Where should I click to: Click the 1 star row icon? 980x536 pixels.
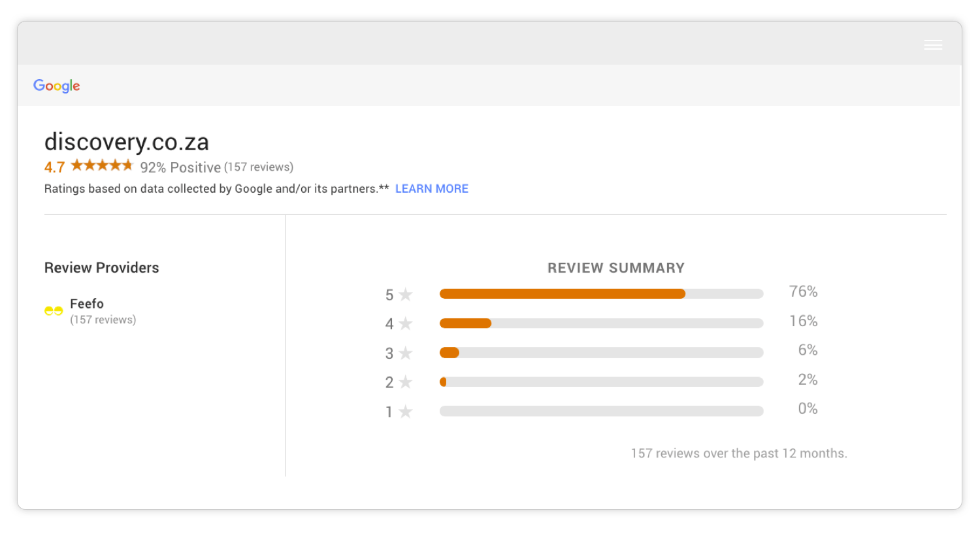[x=406, y=412]
